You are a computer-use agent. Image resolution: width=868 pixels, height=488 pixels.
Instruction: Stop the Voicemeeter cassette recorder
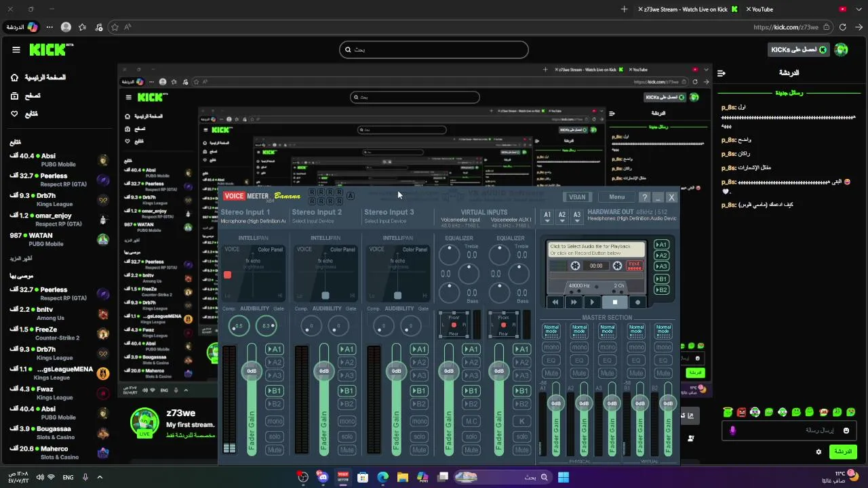[x=615, y=302]
